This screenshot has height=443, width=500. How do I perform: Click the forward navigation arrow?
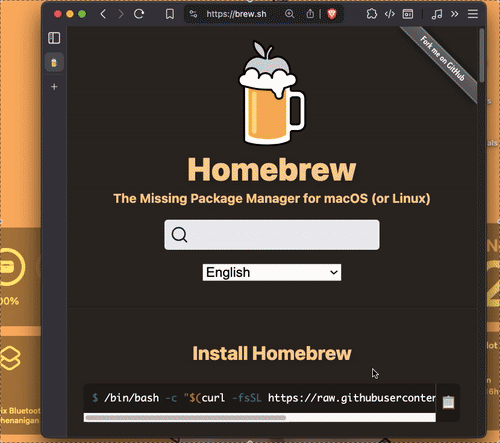121,14
